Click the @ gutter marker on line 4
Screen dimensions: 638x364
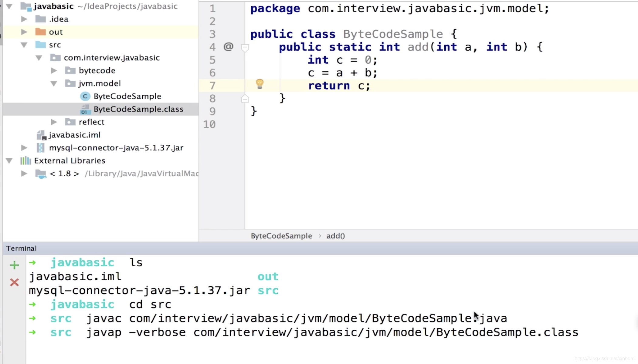pos(228,47)
